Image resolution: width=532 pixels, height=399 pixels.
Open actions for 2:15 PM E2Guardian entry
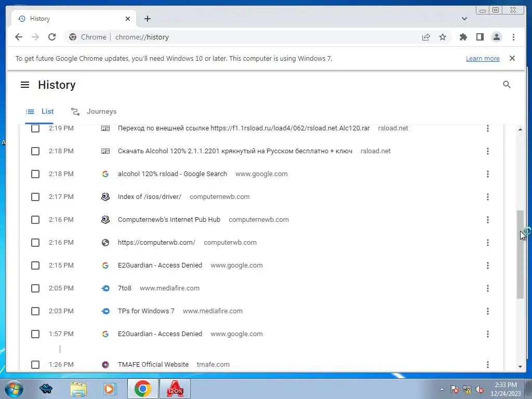pyautogui.click(x=487, y=265)
